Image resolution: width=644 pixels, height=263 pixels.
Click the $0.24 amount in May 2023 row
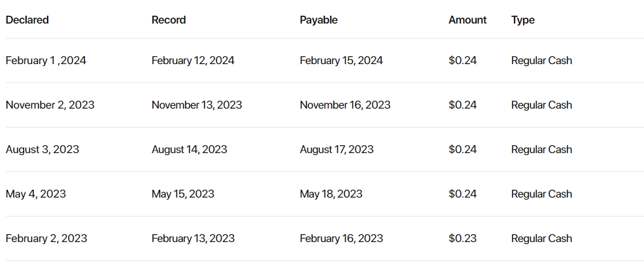462,194
